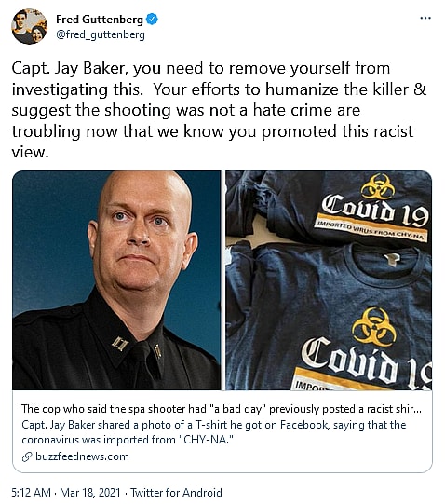Open the three-dot more options menu
The height and width of the screenshot is (504, 445).
click(425, 18)
